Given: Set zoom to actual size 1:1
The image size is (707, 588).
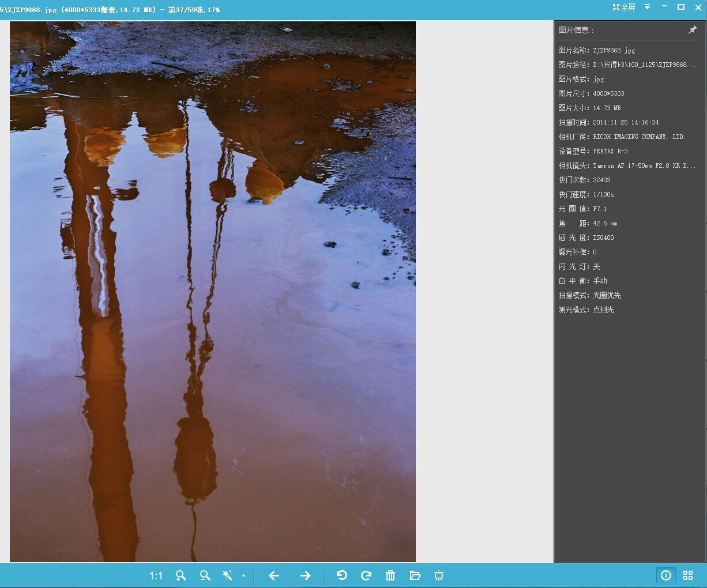Looking at the screenshot, I should point(156,575).
